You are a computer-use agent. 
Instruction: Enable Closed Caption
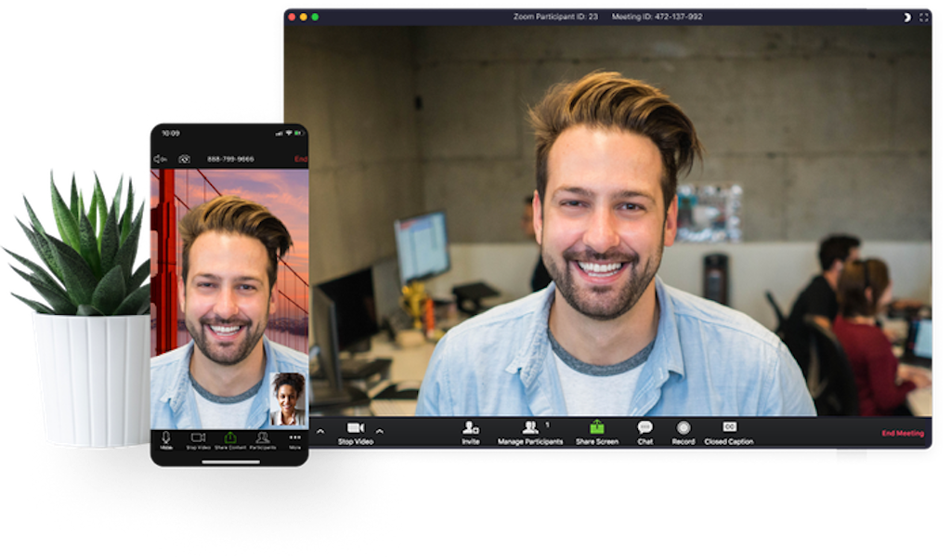[728, 428]
